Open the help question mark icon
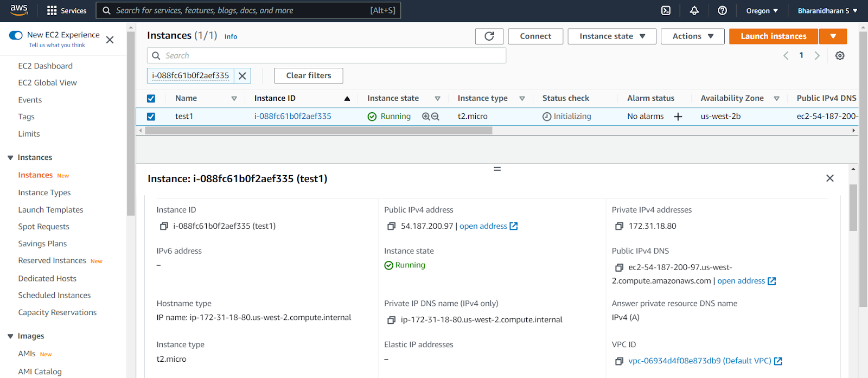The width and height of the screenshot is (868, 378). (722, 10)
